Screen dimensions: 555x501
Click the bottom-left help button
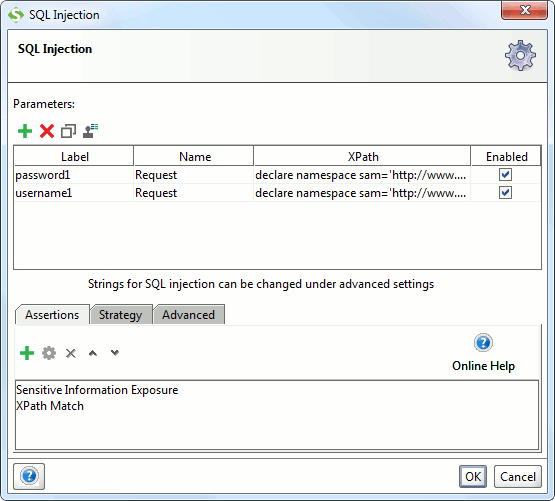pyautogui.click(x=29, y=476)
